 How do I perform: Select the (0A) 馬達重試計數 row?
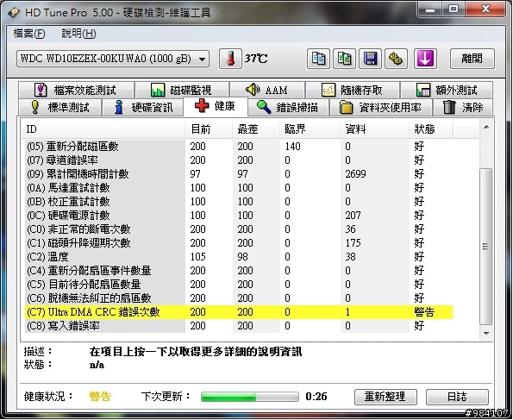[239, 187]
